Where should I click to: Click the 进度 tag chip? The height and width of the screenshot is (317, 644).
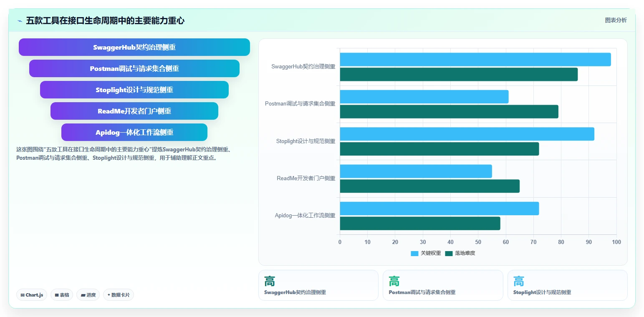pos(88,295)
